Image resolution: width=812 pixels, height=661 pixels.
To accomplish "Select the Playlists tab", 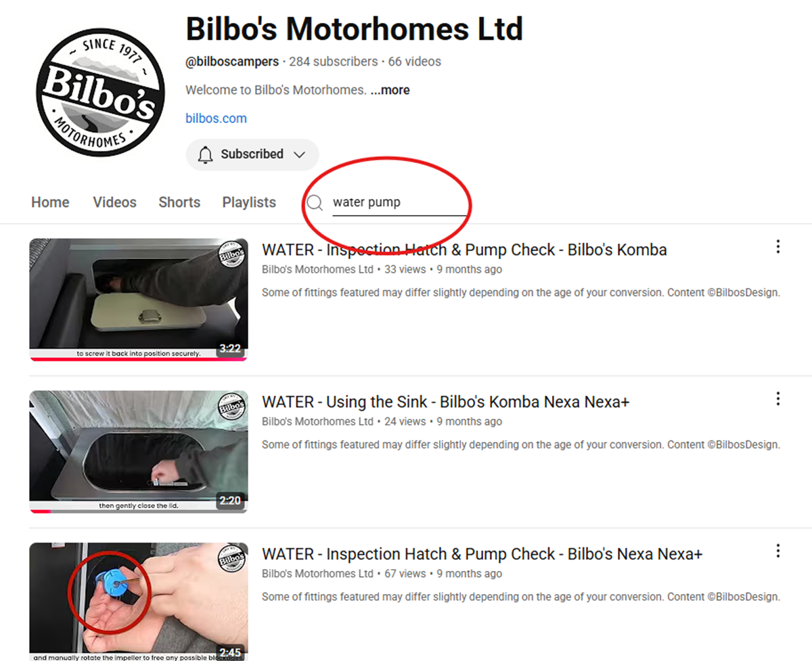I will point(249,202).
